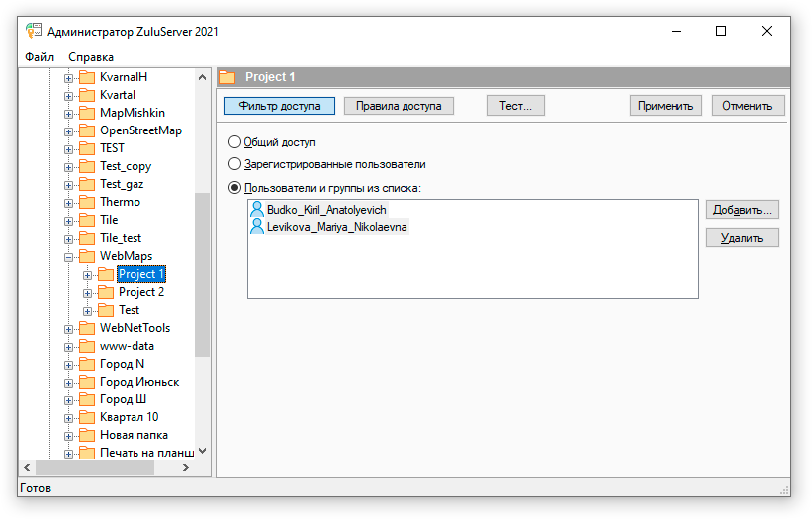Click the folder icon in Project 1 header
This screenshot has height=519, width=812.
click(x=228, y=77)
